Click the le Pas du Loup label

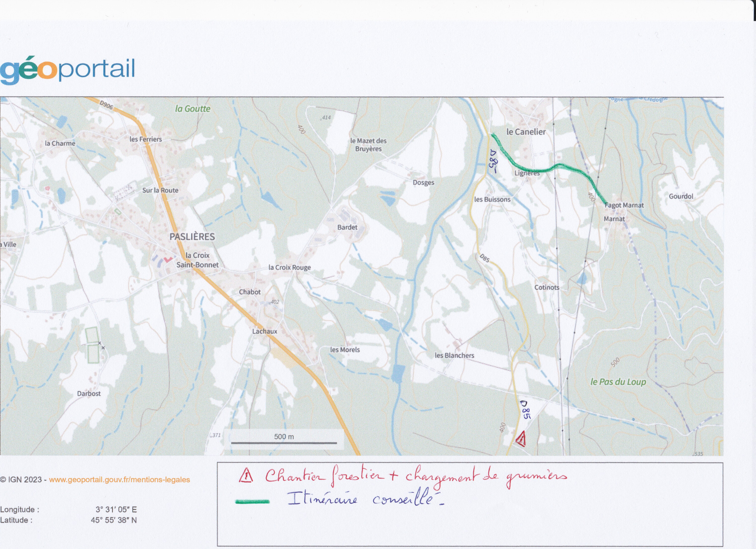(x=618, y=382)
